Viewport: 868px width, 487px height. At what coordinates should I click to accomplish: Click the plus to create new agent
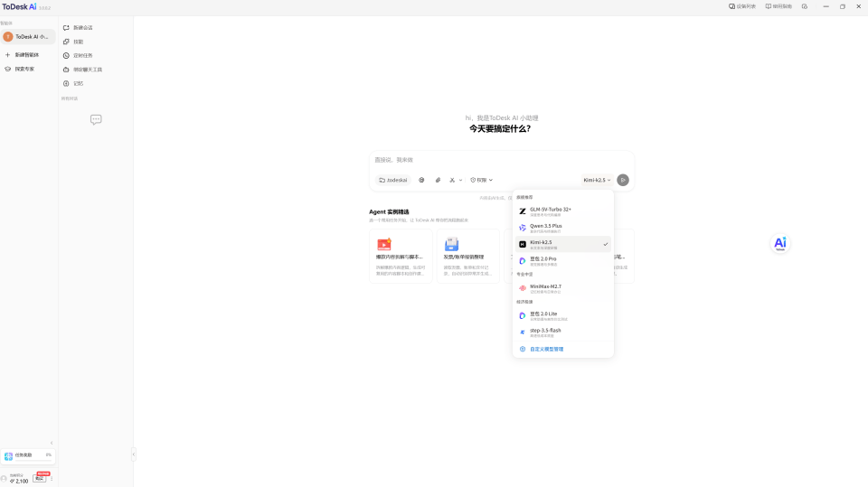click(8, 55)
